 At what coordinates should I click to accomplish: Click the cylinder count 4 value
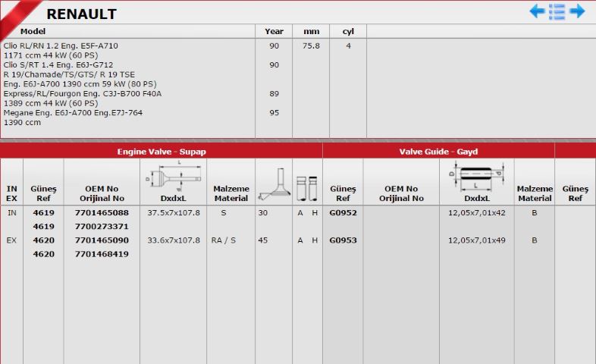[348, 46]
